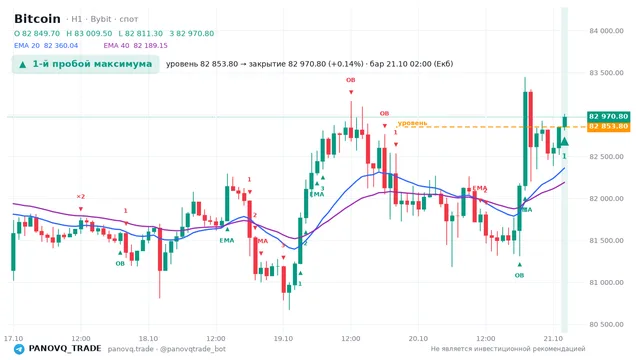Viewport: 640px width, 360px height.
Task: Click the 1-й пробой максимума badge
Action: click(85, 64)
